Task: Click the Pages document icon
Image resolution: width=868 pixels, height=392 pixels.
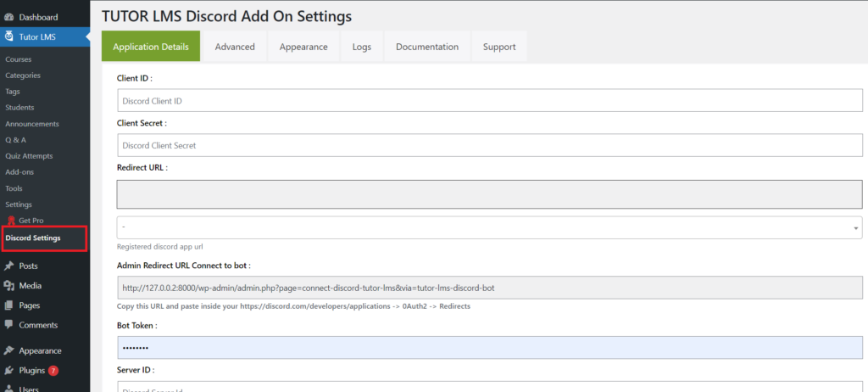Action: [x=8, y=305]
